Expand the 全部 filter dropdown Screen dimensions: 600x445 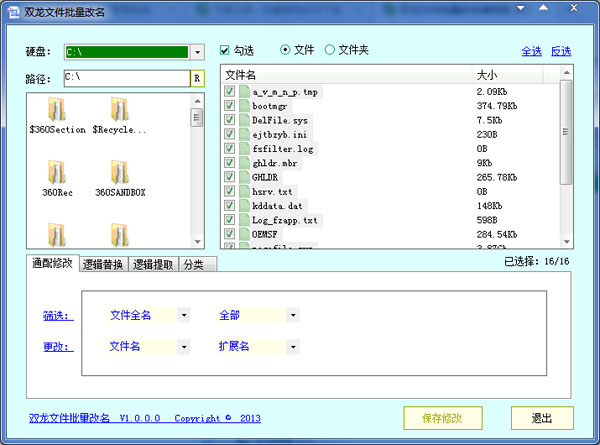click(293, 315)
